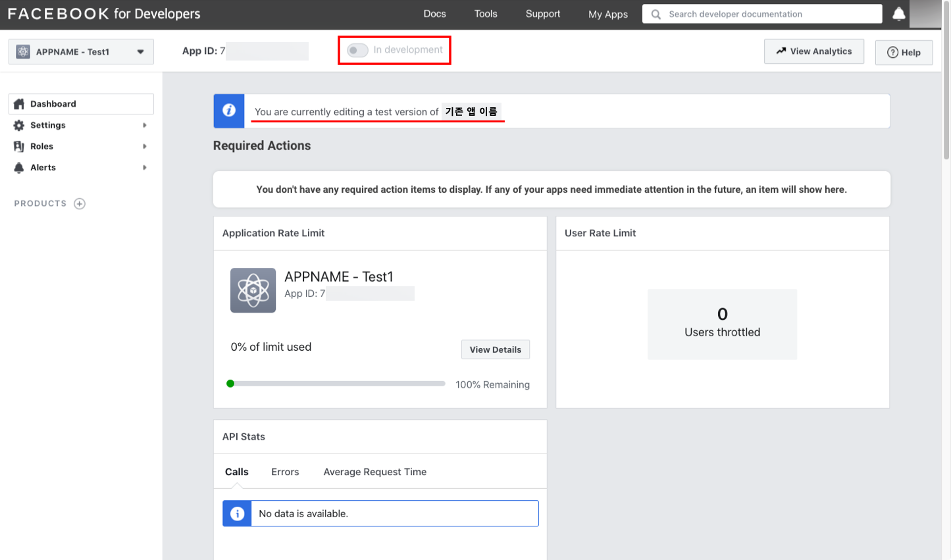Open Dashboard in the sidebar
951x560 pixels.
click(81, 104)
